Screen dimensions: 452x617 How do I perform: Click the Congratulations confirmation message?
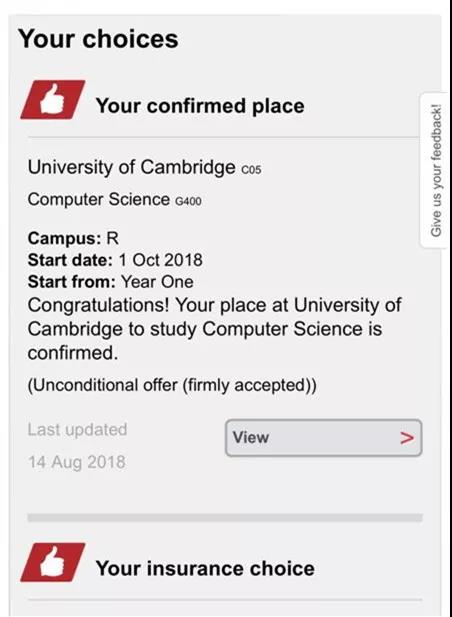(x=214, y=329)
